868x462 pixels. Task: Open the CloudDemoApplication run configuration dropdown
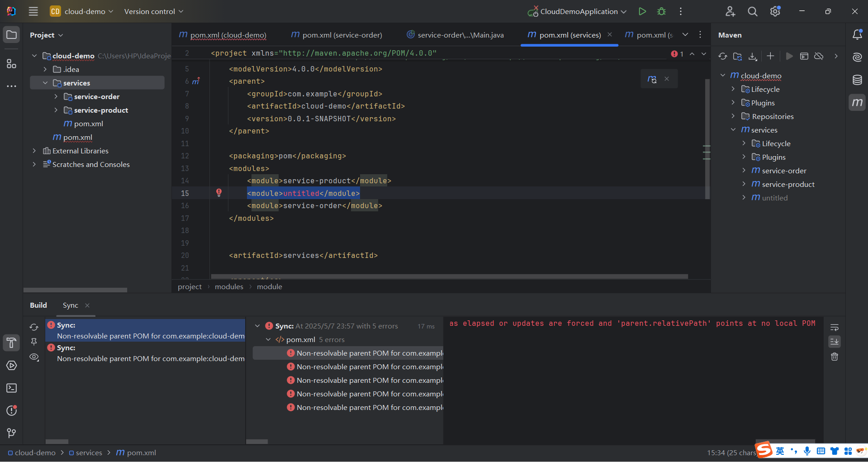[578, 11]
